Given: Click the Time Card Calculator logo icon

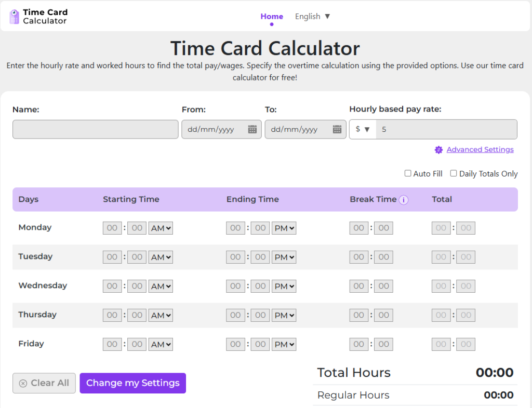Looking at the screenshot, I should (15, 17).
